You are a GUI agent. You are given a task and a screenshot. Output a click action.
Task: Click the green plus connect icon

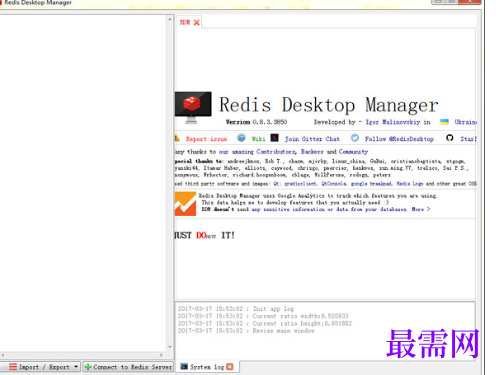(x=88, y=367)
